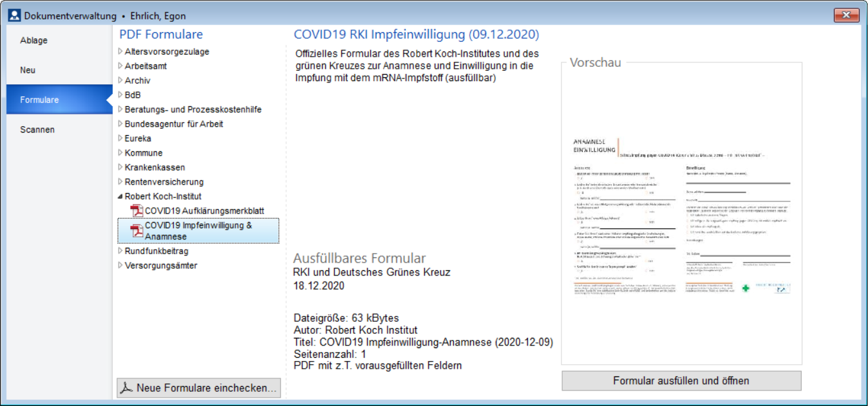Click the form preview thumbnail
The image size is (868, 406).
click(x=681, y=216)
